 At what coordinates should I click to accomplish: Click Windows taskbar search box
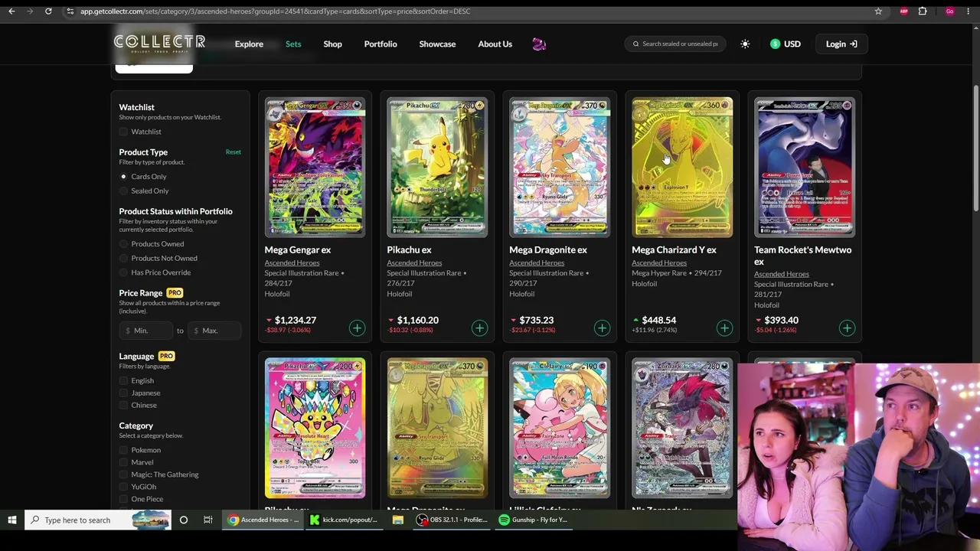[98, 520]
